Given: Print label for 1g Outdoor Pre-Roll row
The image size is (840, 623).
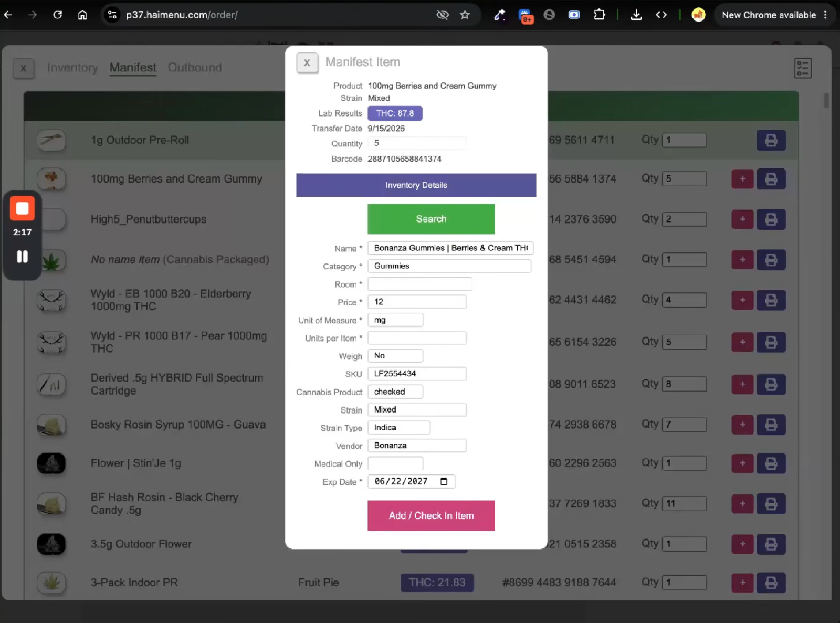Looking at the screenshot, I should pos(771,140).
